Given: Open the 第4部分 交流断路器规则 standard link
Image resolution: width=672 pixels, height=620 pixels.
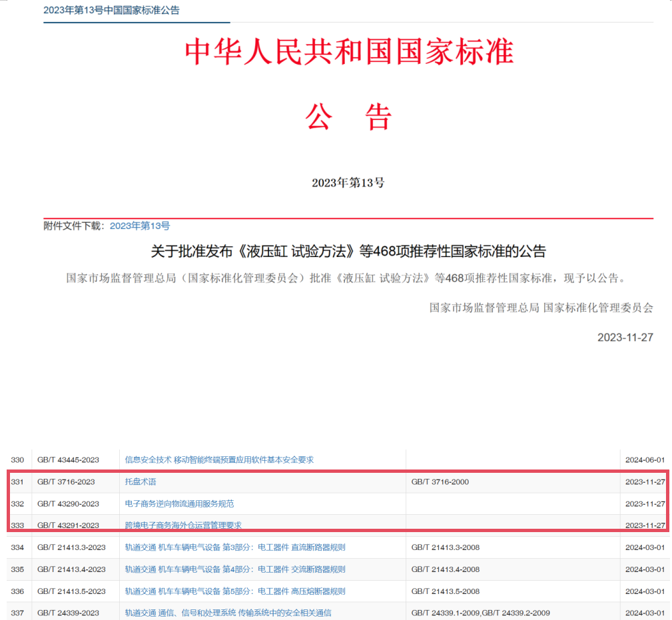Looking at the screenshot, I should click(235, 569).
